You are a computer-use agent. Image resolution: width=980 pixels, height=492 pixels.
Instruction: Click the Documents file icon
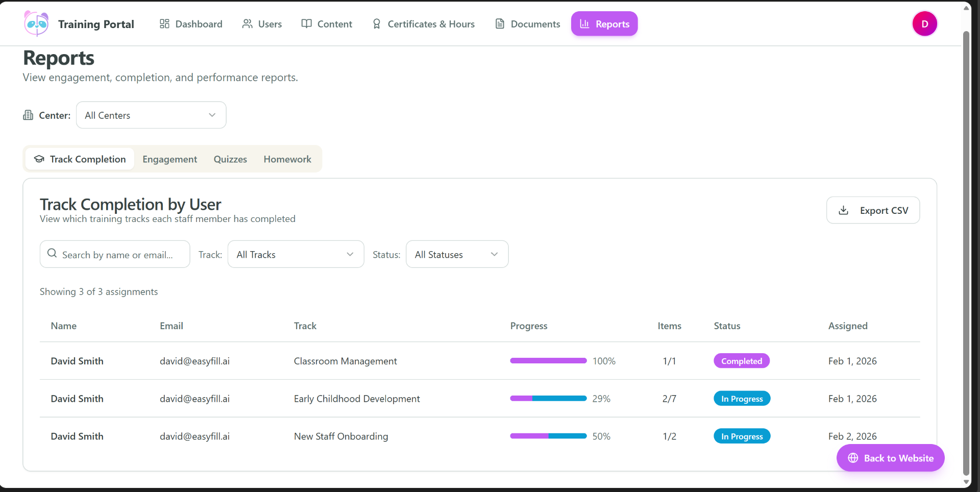(x=500, y=24)
